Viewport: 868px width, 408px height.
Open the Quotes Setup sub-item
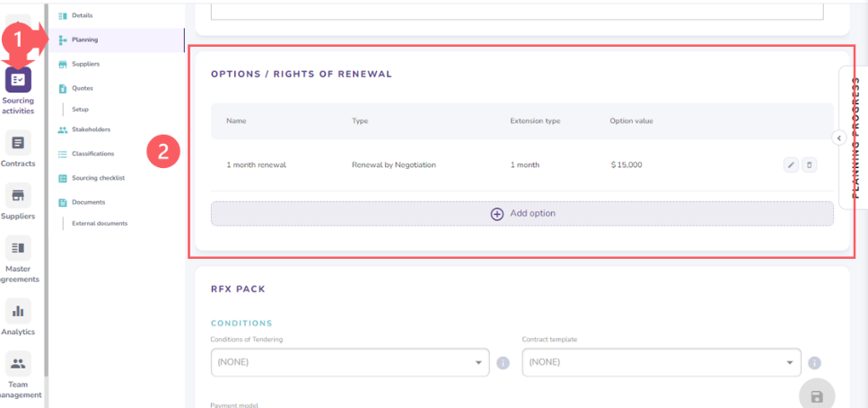tap(80, 109)
